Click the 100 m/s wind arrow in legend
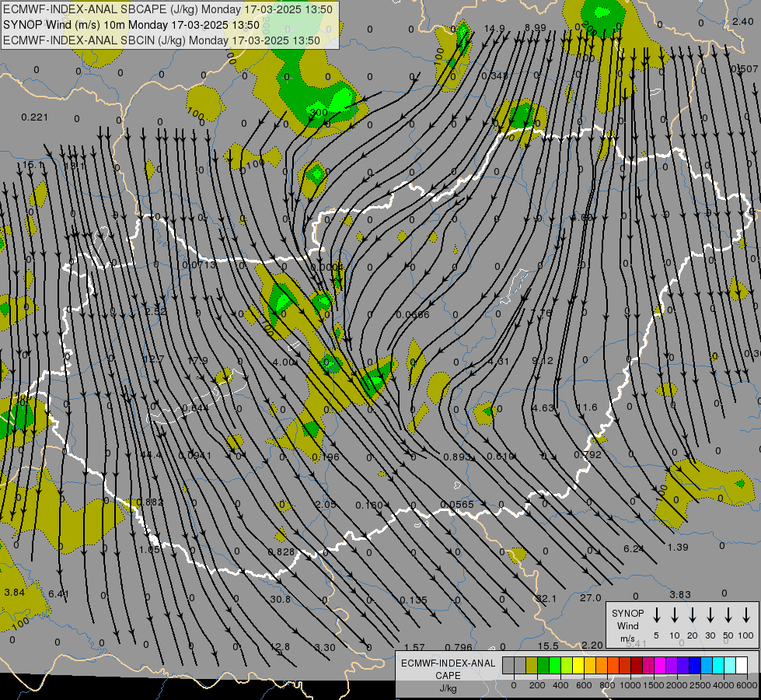This screenshot has width=761, height=700. point(746,615)
